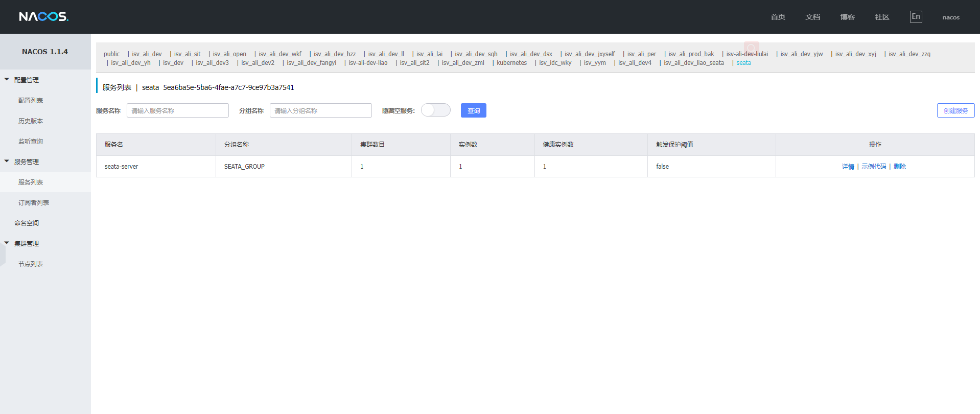Click the 创建服务 button
Viewport: 980px width, 414px height.
(x=955, y=110)
